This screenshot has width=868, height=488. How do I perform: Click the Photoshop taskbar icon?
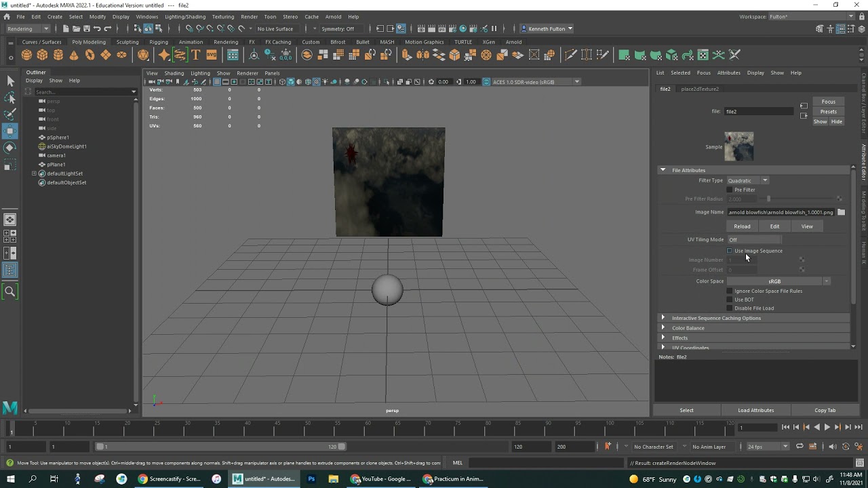(311, 479)
